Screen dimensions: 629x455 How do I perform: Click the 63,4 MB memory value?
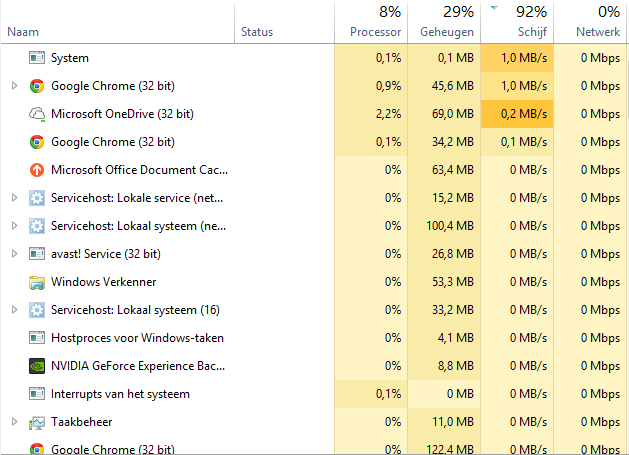[x=453, y=170]
